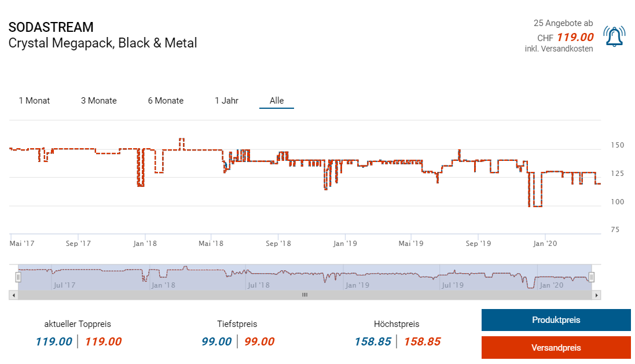The image size is (635, 364).
Task: Switch to the 3 Monate range
Action: click(x=98, y=101)
